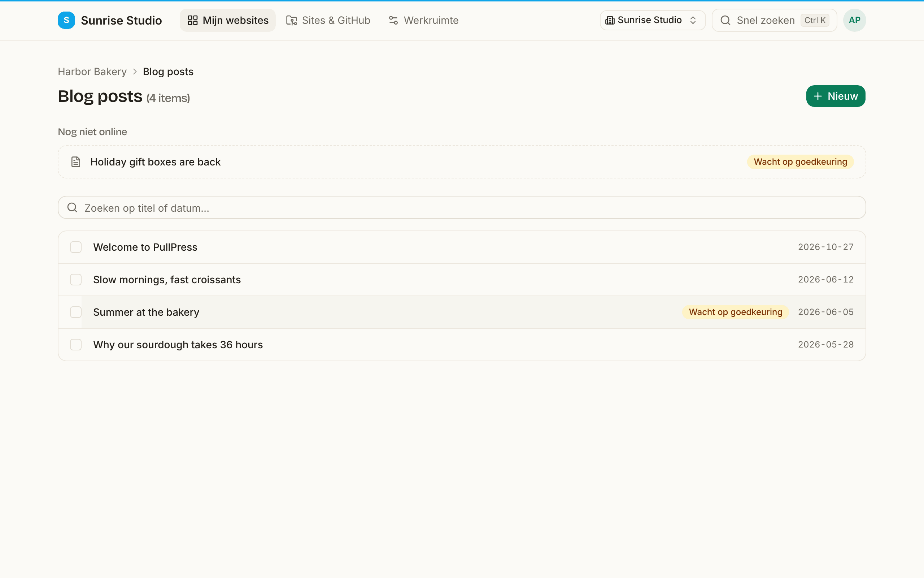Click the date 2026-06-12

click(826, 280)
